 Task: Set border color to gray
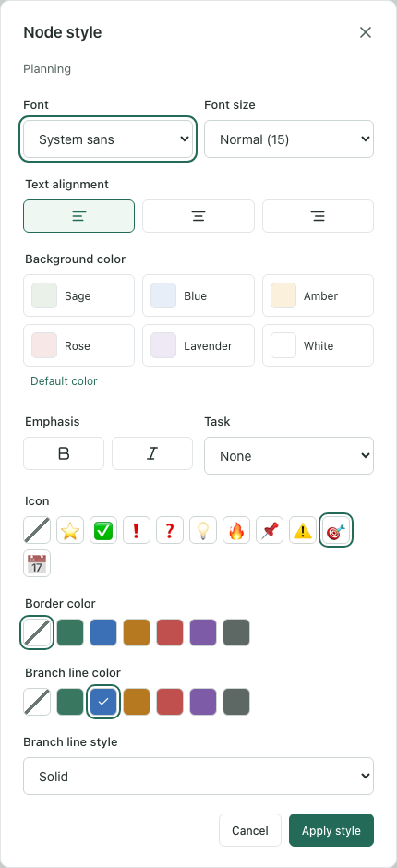coord(236,633)
